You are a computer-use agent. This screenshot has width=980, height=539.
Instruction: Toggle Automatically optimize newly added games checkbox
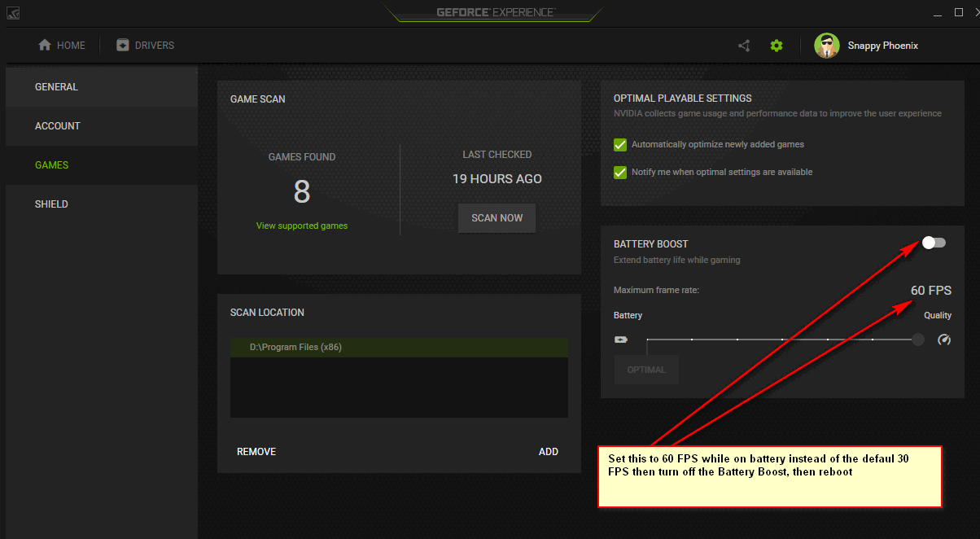pos(620,145)
